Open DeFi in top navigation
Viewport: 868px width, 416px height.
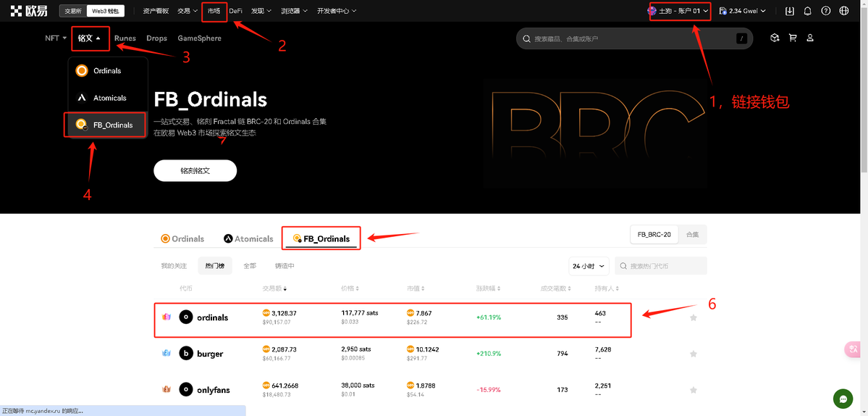tap(236, 11)
